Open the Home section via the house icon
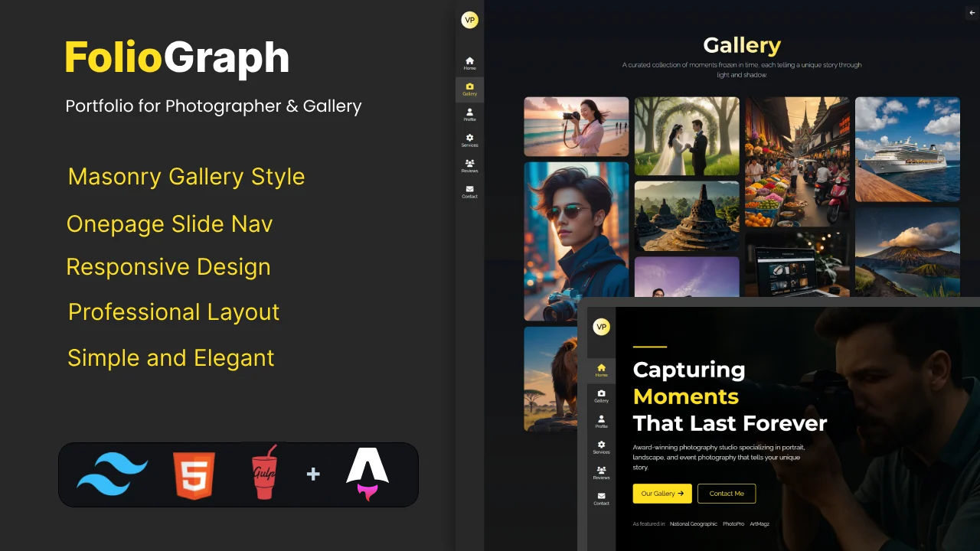980x551 pixels. click(469, 60)
